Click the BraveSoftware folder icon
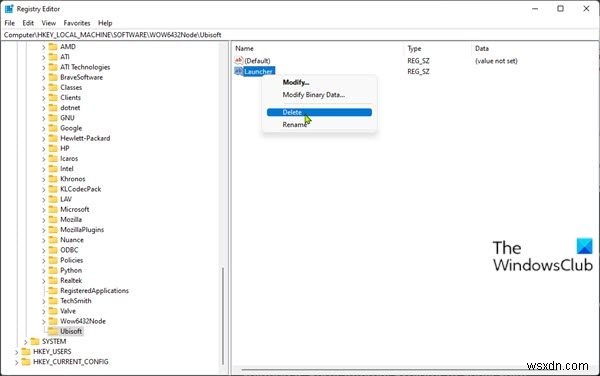 (x=53, y=77)
